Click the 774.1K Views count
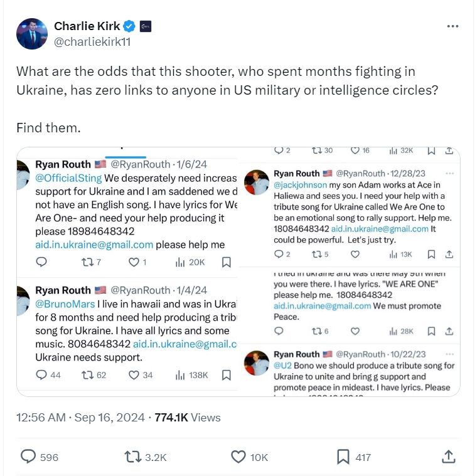The height and width of the screenshot is (476, 475). [x=188, y=417]
